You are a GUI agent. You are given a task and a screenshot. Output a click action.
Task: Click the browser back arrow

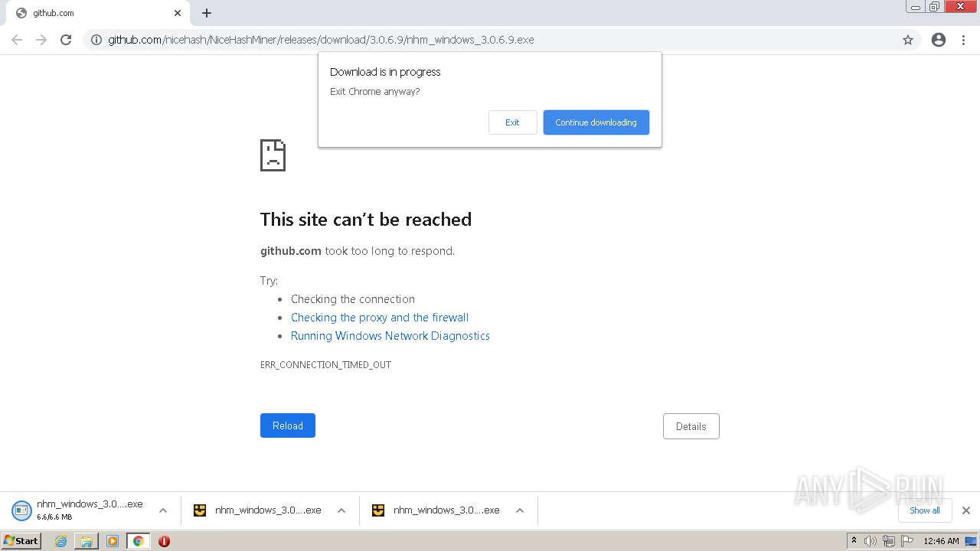17,40
